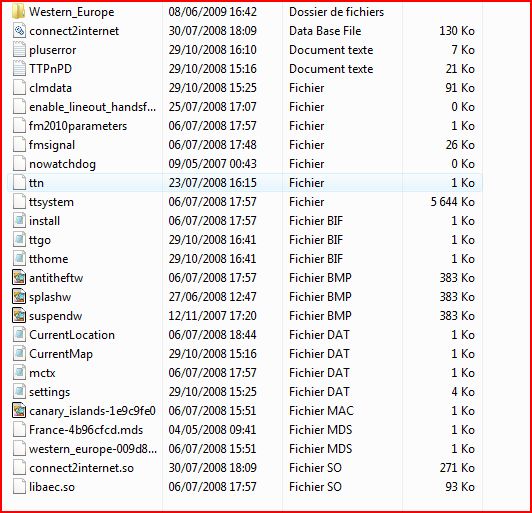Click the settings DAT file icon

19,392
